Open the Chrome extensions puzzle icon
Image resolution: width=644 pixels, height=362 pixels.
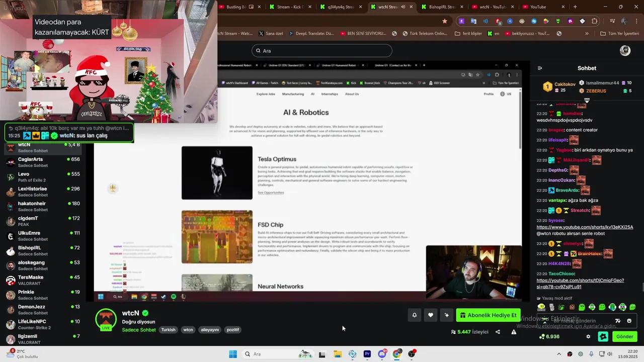[595, 21]
